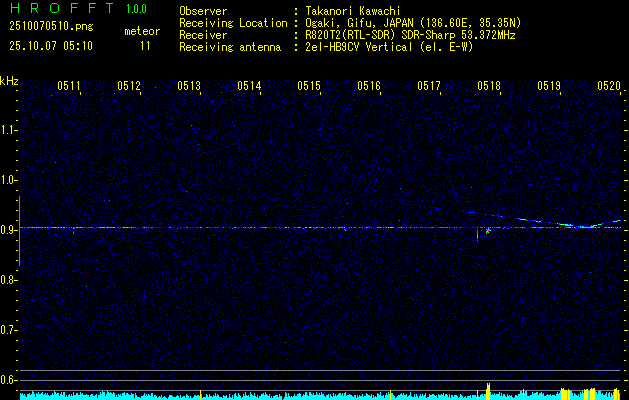
Task: Click the 0511 time marker
Action: (69, 86)
